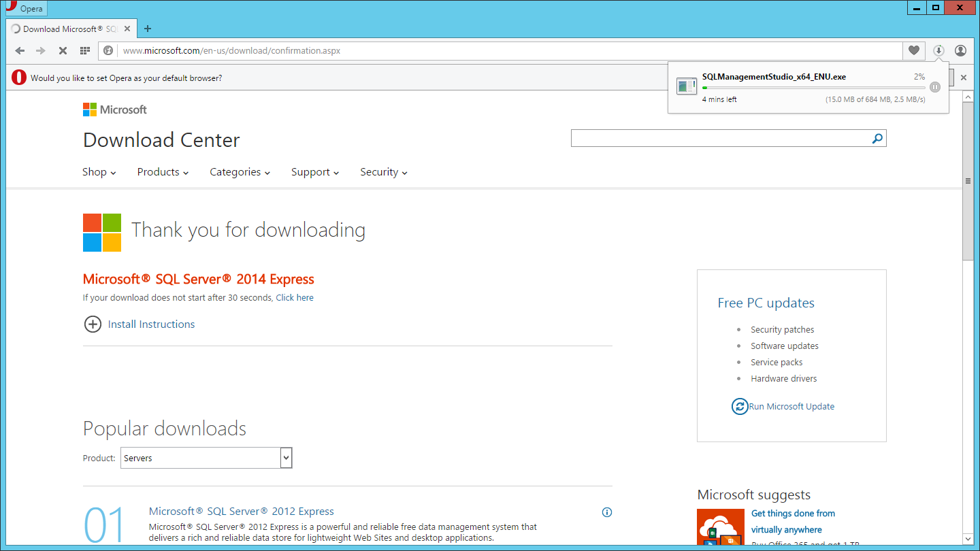
Task: Click the 'Software updates' list item
Action: 785,346
